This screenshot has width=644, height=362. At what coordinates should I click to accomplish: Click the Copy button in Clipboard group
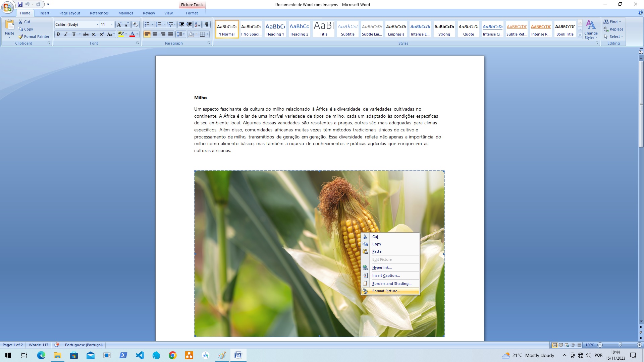pos(26,29)
